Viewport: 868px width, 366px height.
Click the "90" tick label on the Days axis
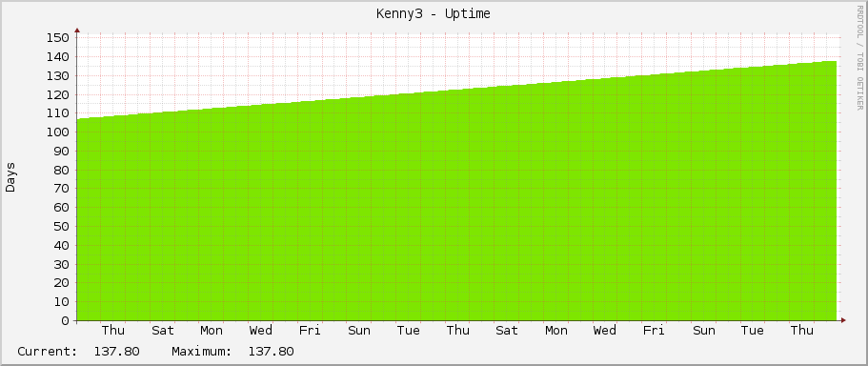click(x=62, y=151)
